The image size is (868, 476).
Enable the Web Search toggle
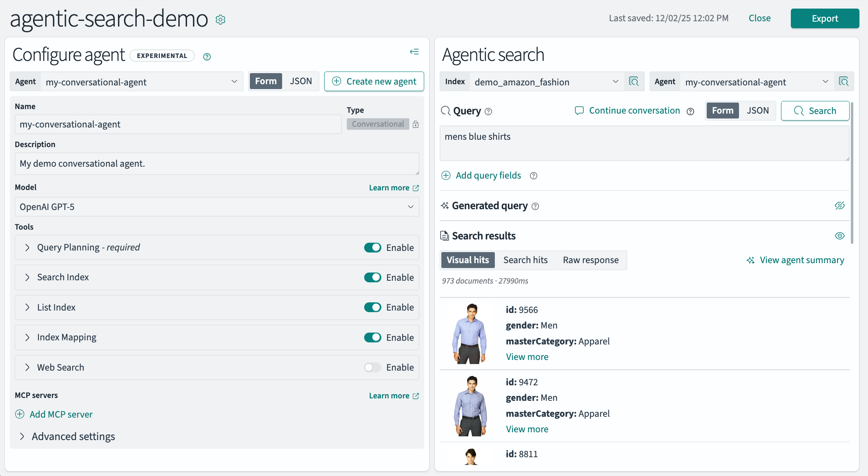coord(372,367)
